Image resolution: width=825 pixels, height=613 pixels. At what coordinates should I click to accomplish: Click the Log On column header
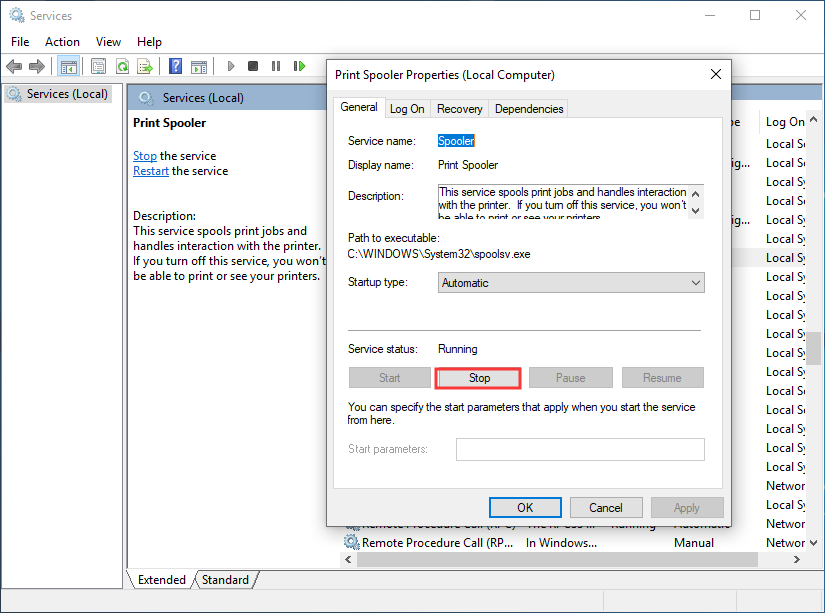pos(784,122)
